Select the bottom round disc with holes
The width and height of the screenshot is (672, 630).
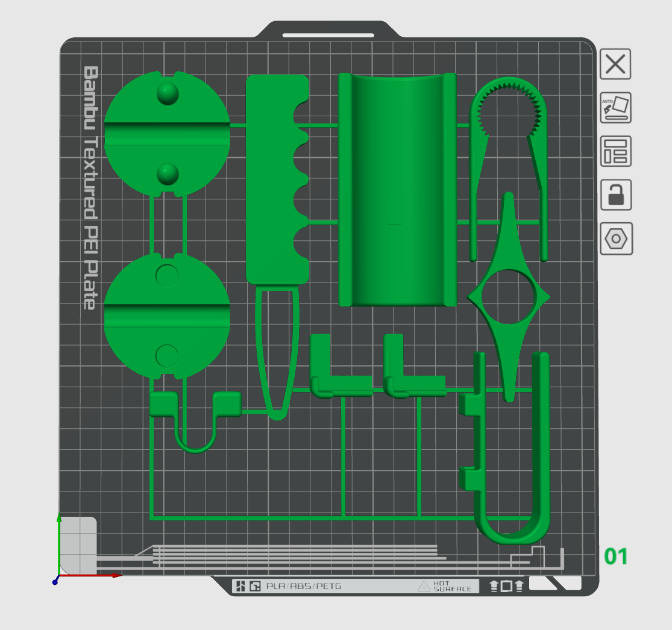[x=167, y=316]
